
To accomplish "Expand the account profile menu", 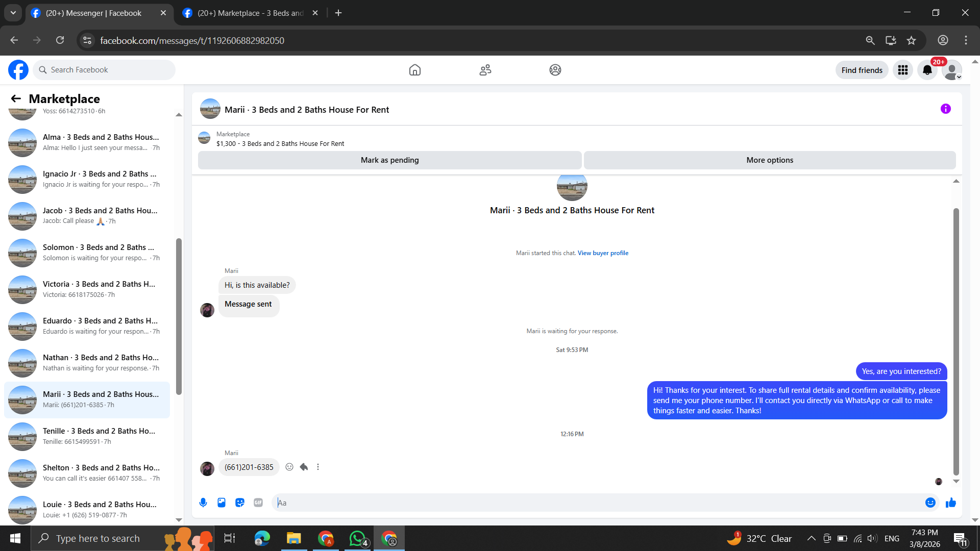I will coord(951,70).
